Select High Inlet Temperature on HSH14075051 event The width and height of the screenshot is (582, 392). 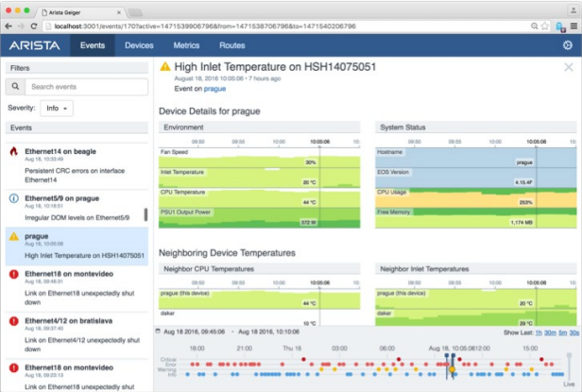coord(77,247)
